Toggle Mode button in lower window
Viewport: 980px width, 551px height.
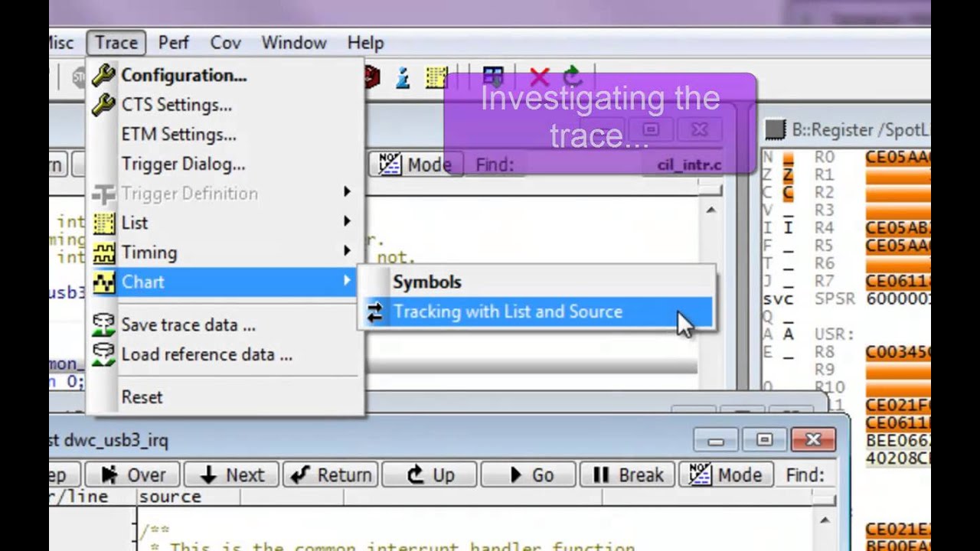(727, 475)
